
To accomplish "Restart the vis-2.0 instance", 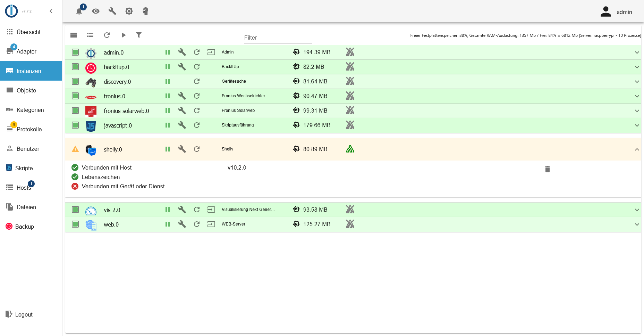I will click(x=197, y=210).
